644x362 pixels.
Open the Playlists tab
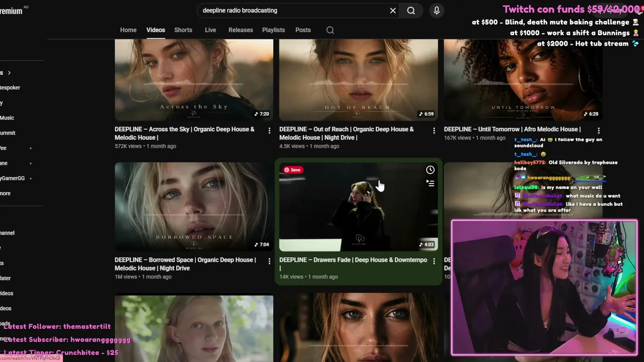[x=273, y=30]
